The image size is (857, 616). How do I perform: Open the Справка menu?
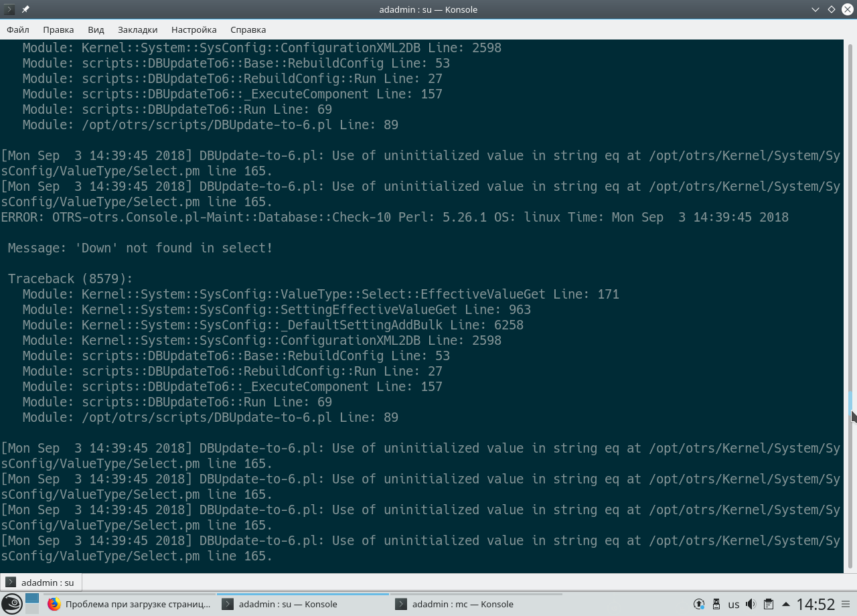click(x=248, y=29)
